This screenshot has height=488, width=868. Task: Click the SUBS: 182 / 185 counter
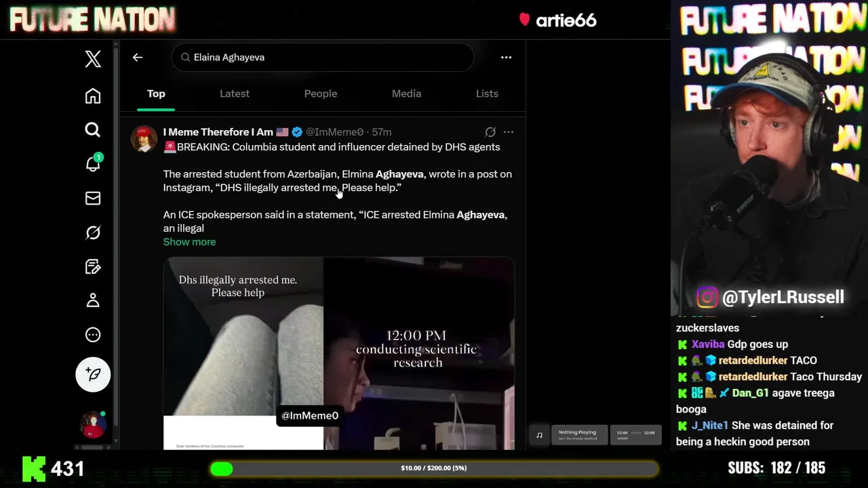(776, 468)
